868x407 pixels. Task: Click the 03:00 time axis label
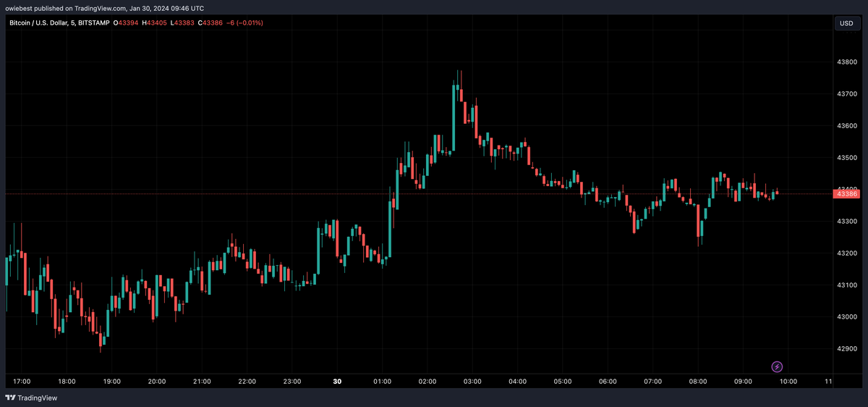[x=472, y=381]
